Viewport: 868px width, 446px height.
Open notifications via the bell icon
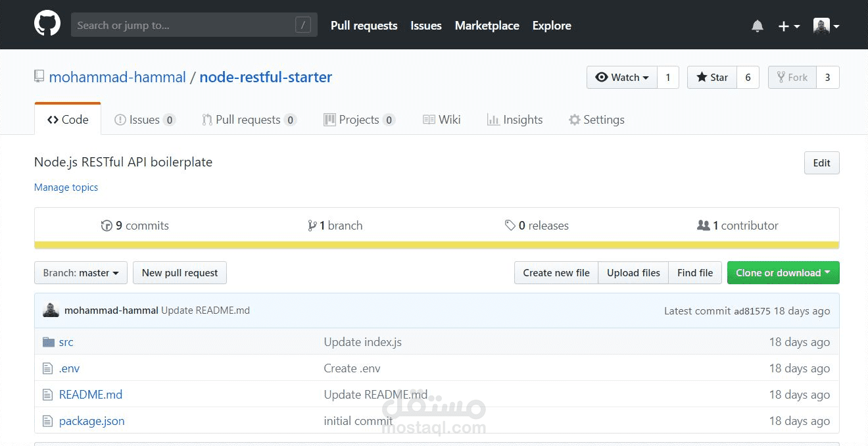click(x=757, y=25)
